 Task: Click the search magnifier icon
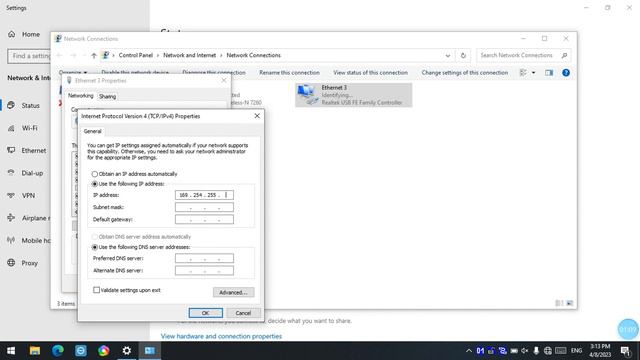[564, 55]
